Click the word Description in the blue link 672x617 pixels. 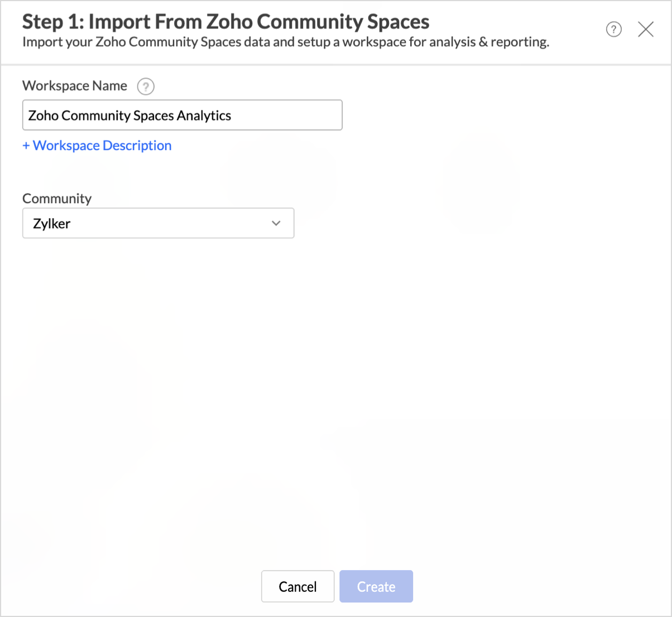coord(137,146)
